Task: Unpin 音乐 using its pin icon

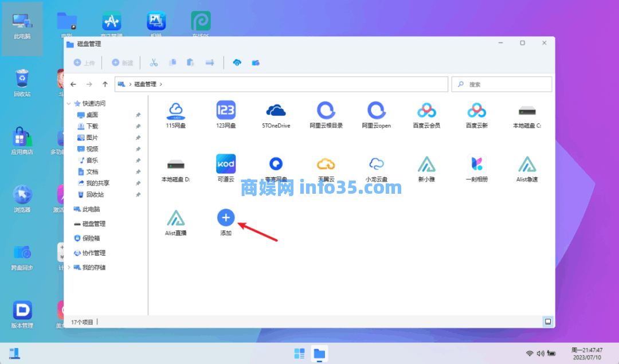Action: (x=138, y=161)
